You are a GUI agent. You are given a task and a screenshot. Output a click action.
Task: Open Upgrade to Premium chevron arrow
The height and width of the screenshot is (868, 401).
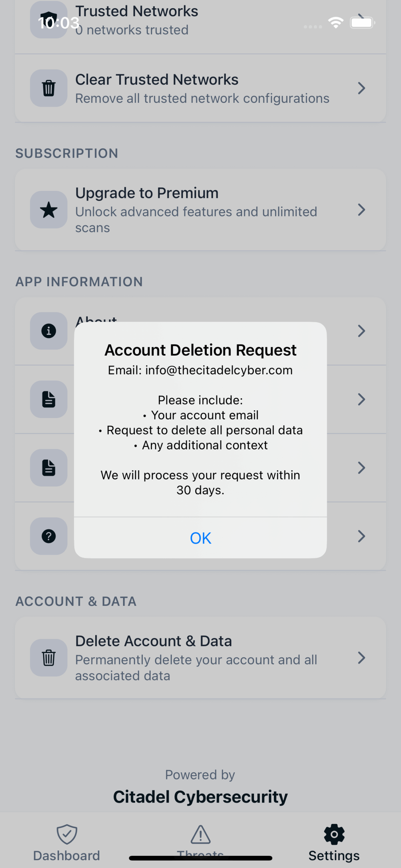click(x=361, y=210)
